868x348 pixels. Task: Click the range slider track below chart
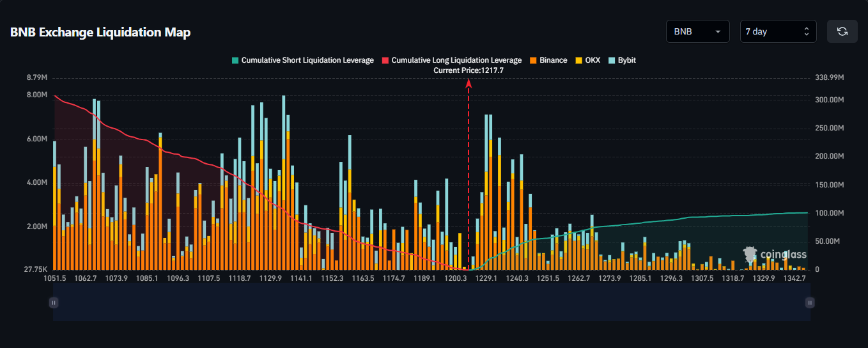pyautogui.click(x=432, y=303)
